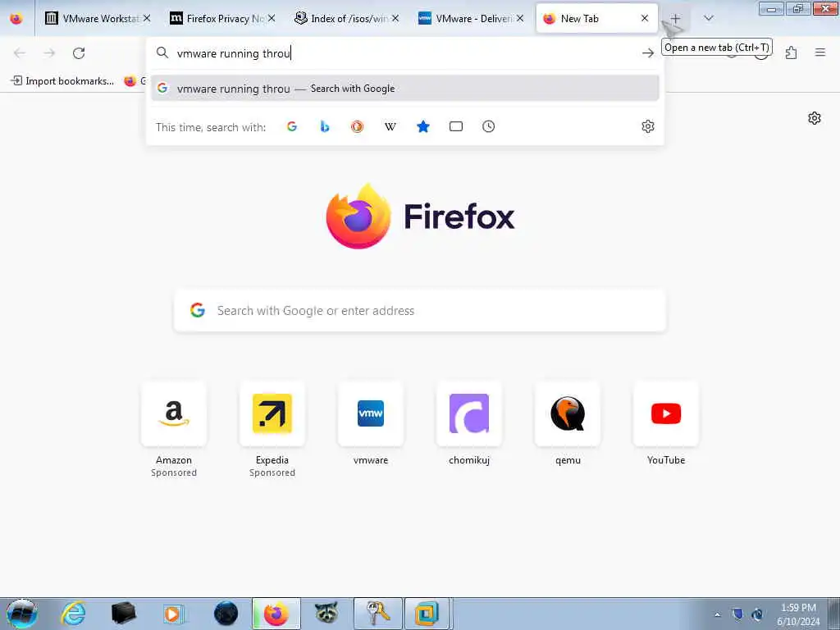The height and width of the screenshot is (630, 840).
Task: Expand the list all tabs chevron
Action: point(708,19)
